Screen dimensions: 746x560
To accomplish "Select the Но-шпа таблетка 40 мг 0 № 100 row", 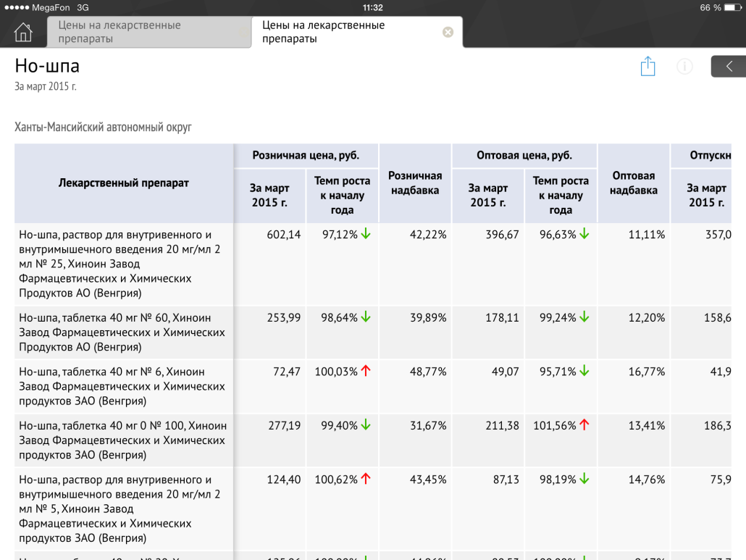I will click(124, 440).
